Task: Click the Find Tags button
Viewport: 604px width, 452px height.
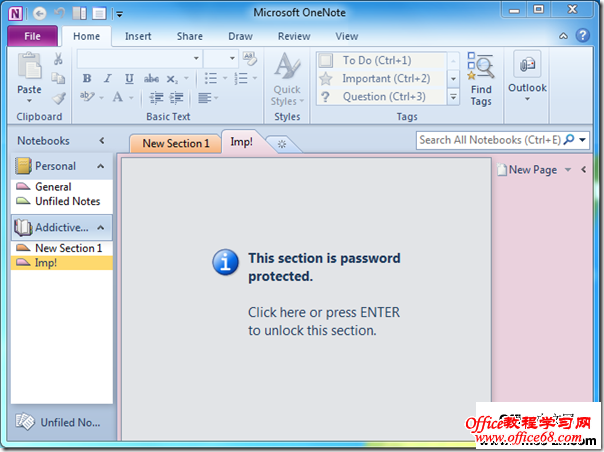Action: 481,79
